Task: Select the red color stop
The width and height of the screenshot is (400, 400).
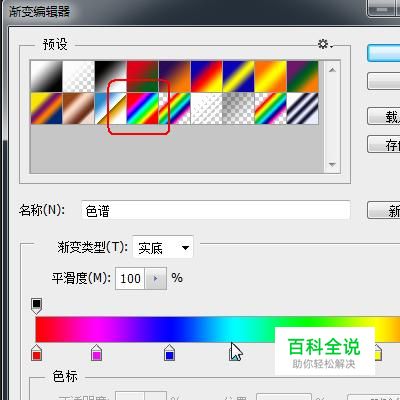Action: pyautogui.click(x=36, y=353)
